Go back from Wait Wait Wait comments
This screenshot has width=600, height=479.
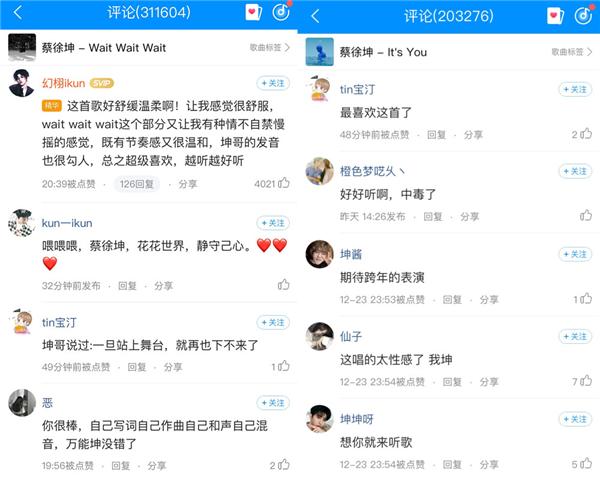18,13
